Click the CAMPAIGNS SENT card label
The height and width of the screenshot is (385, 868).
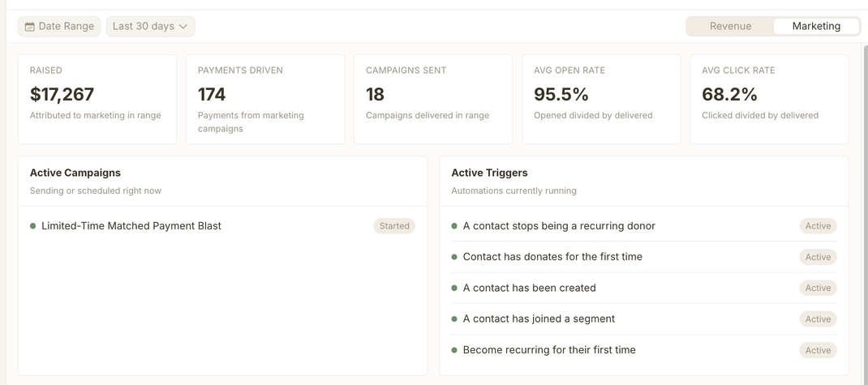[406, 71]
